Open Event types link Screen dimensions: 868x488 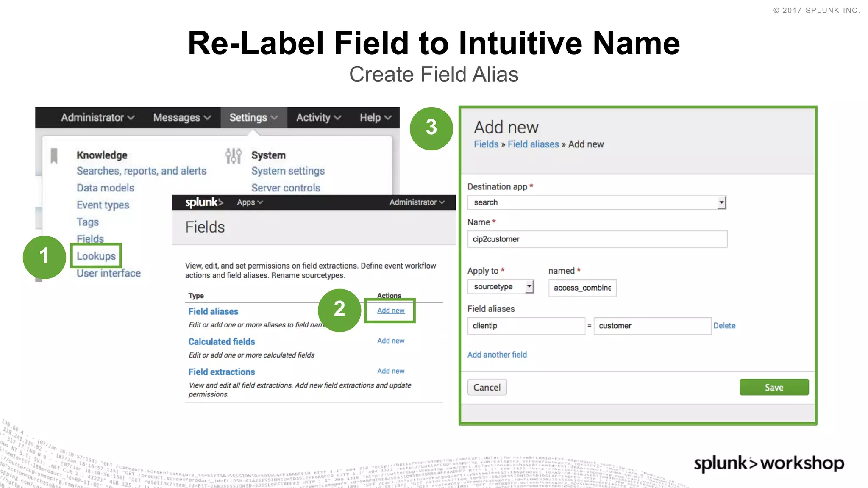click(x=103, y=205)
